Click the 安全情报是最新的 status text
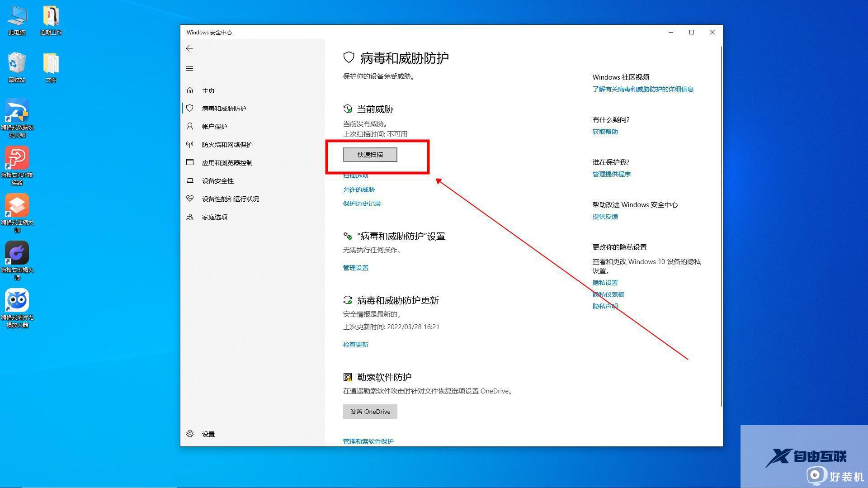Viewport: 868px width, 488px height. point(372,314)
